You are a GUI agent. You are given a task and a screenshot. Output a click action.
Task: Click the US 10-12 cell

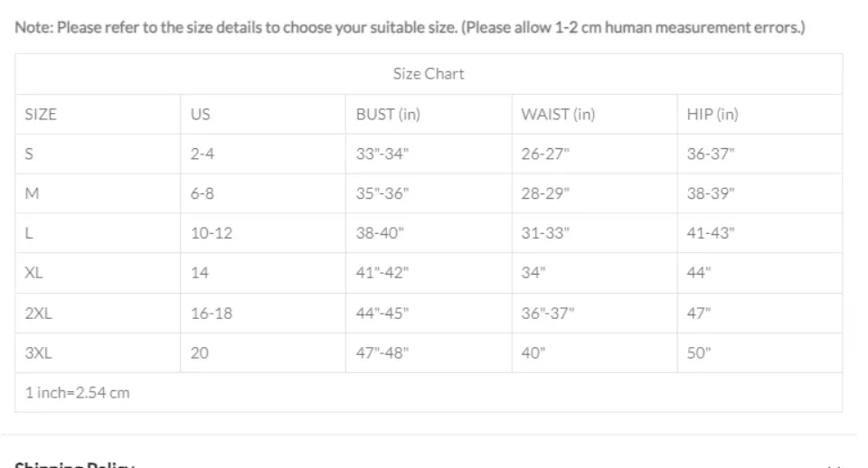click(x=212, y=234)
